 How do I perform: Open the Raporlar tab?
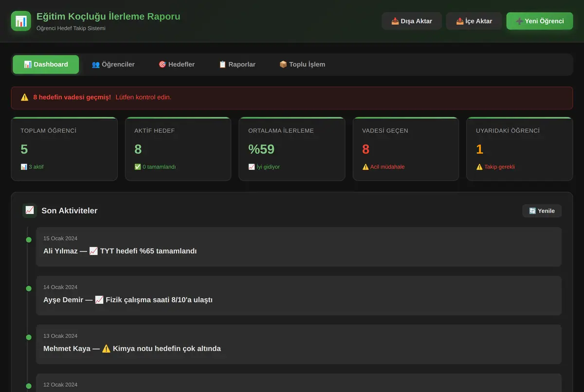click(x=237, y=64)
